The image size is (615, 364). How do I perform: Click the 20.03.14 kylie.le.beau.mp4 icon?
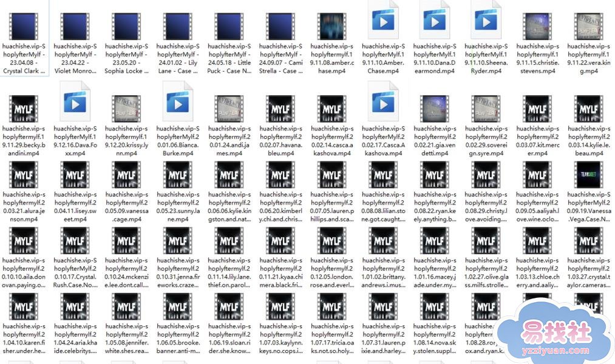coord(589,109)
